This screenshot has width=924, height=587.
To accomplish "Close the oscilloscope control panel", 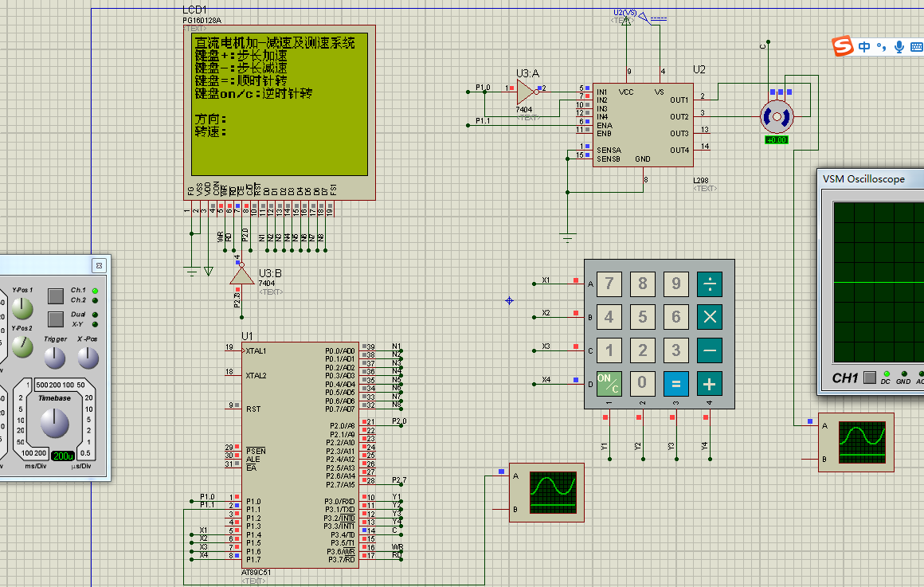I will coord(99,266).
